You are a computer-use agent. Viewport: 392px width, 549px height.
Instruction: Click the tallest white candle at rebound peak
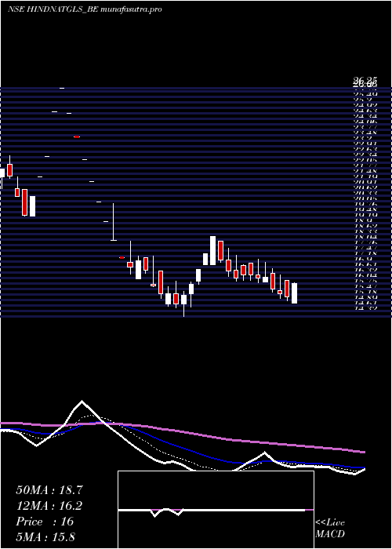212,250
